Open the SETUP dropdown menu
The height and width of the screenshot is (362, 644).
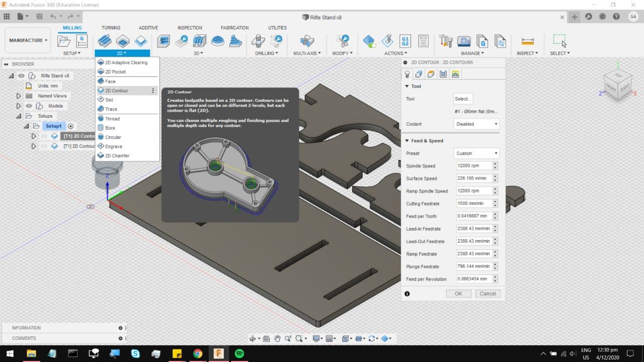(71, 53)
